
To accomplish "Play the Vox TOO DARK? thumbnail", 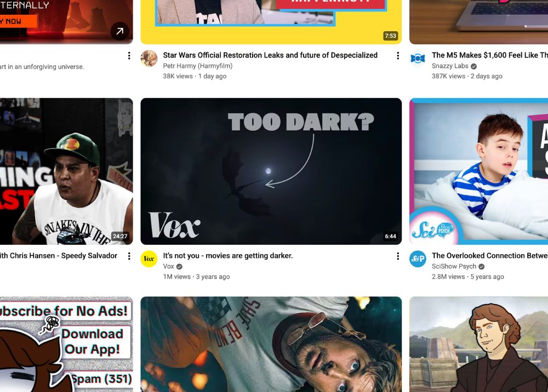I will (x=271, y=171).
